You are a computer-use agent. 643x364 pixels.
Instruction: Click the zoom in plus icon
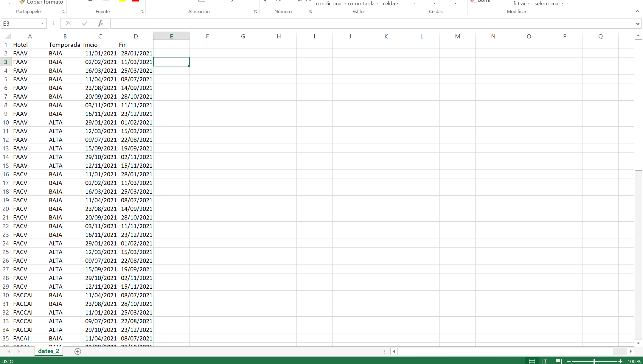tap(620, 361)
